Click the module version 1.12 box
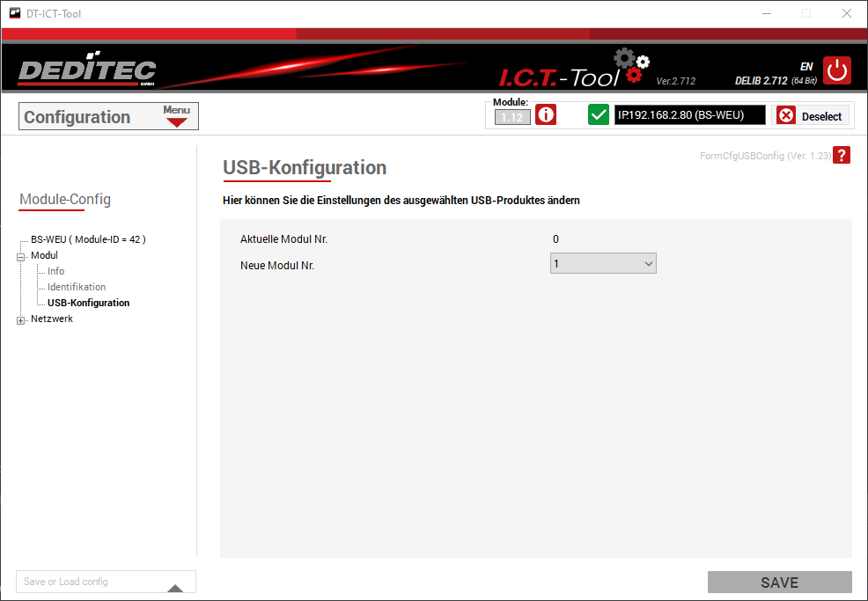The height and width of the screenshot is (601, 868). [x=512, y=118]
